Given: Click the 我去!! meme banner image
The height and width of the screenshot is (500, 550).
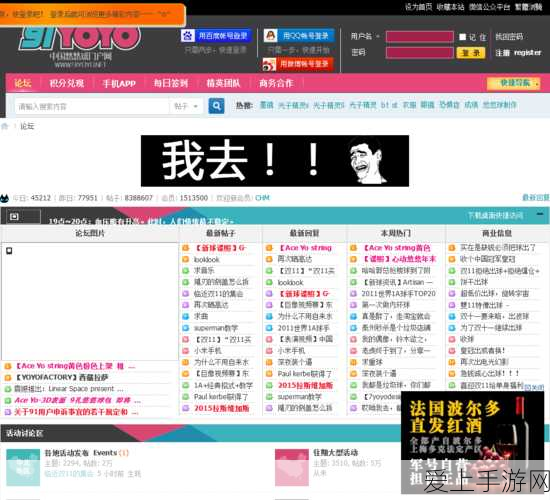Looking at the screenshot, I should tap(275, 161).
